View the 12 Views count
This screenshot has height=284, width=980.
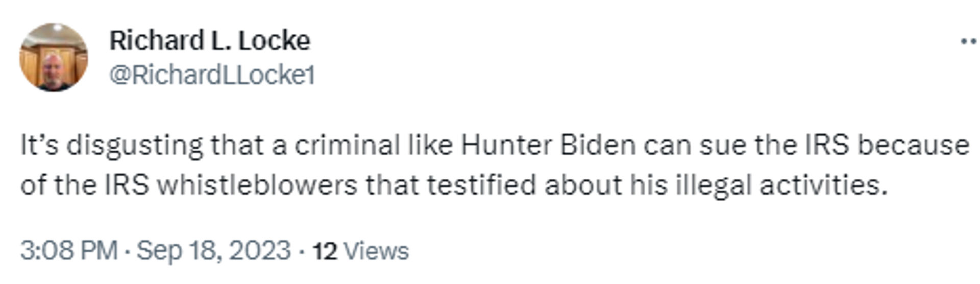[x=360, y=251]
